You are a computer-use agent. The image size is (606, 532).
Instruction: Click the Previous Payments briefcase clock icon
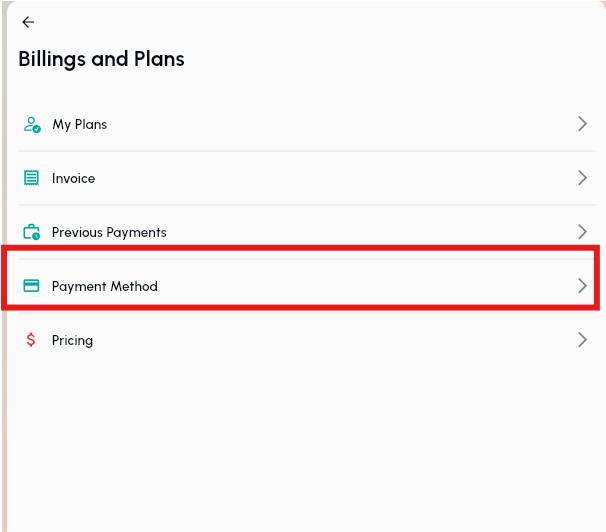coord(31,232)
